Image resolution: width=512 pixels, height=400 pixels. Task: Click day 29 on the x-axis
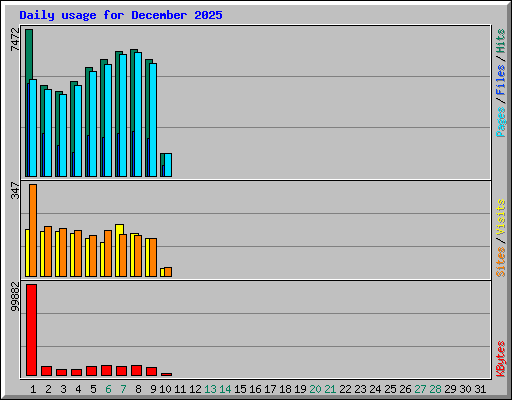450,389
